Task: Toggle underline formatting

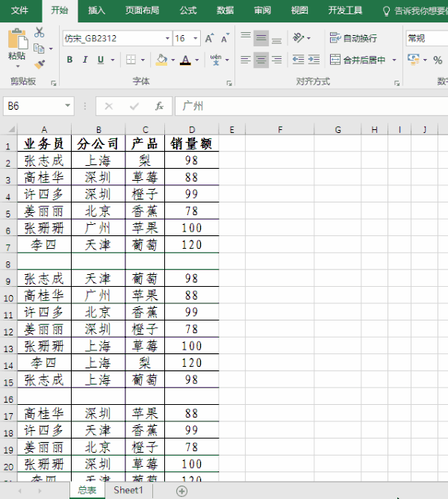Action: [104, 61]
